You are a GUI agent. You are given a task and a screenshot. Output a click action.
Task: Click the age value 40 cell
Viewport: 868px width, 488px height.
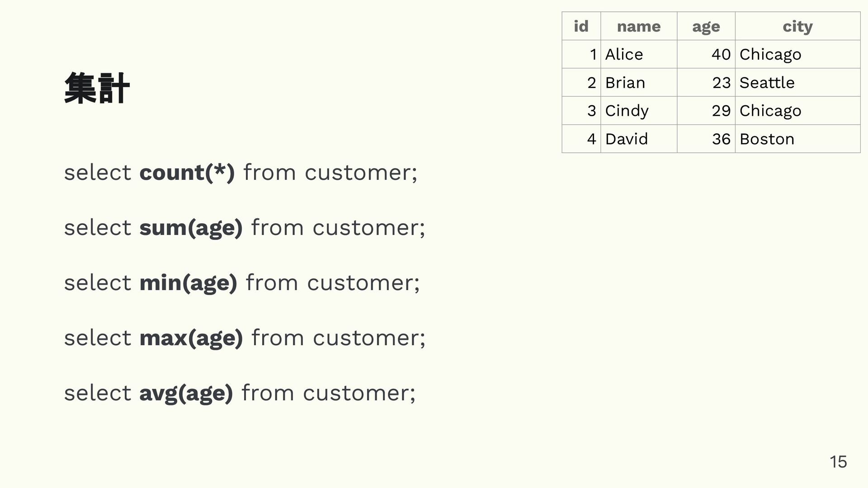point(706,54)
